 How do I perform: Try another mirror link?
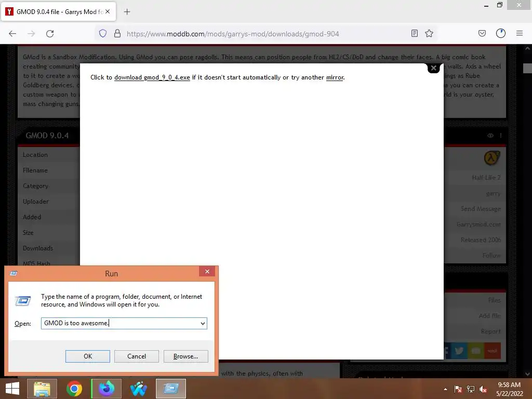(335, 77)
